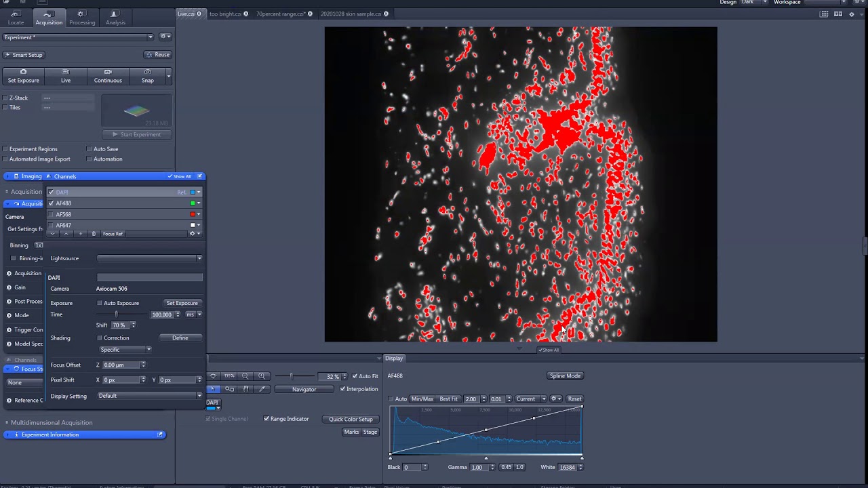Close the Live.czi document tab
Image resolution: width=868 pixels, height=488 pixels.
199,14
